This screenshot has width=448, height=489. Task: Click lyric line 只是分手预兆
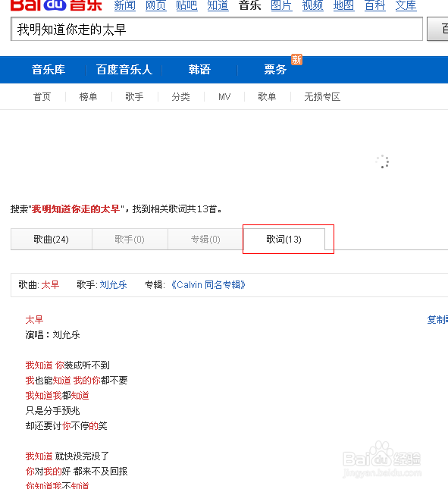click(53, 411)
